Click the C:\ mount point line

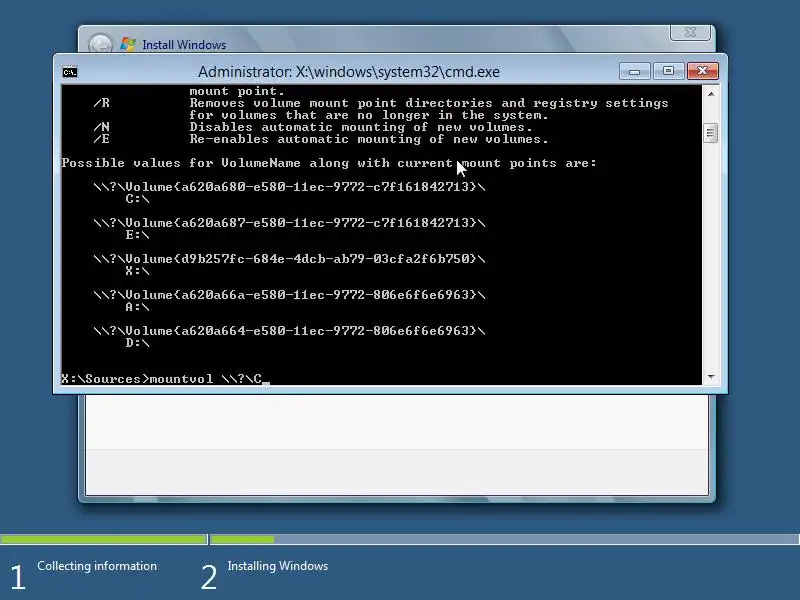pos(137,199)
